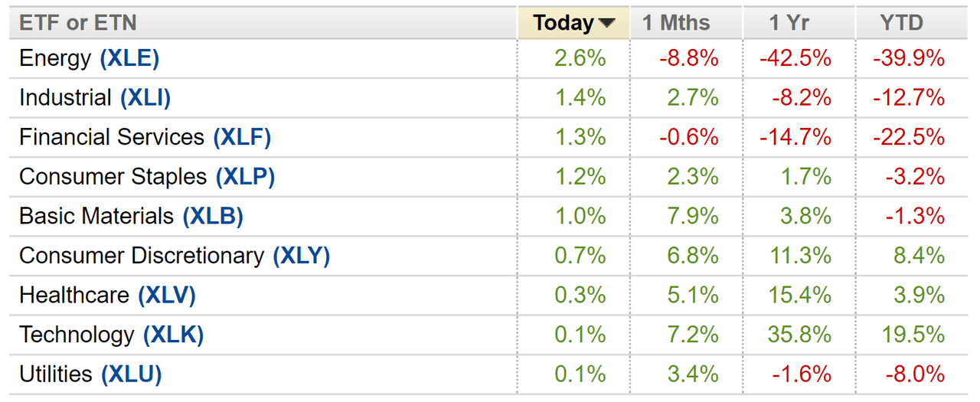The image size is (980, 402).
Task: Open the XLI ticker link
Action: [x=145, y=98]
